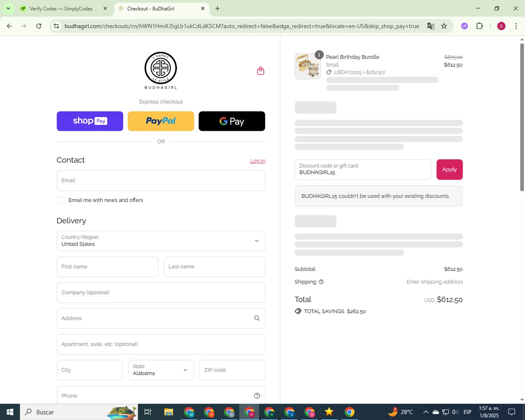
Task: Open the purple browser extension icon
Action: (464, 26)
